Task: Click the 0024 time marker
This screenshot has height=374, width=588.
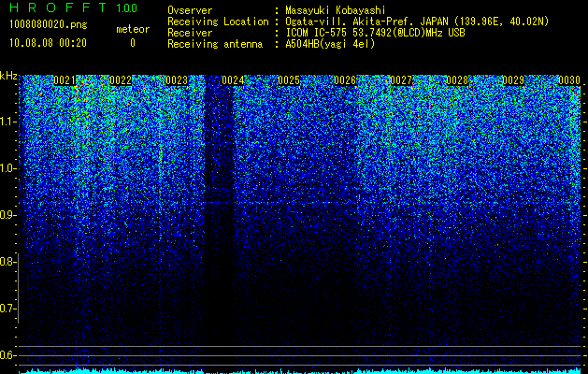Action: pos(233,80)
